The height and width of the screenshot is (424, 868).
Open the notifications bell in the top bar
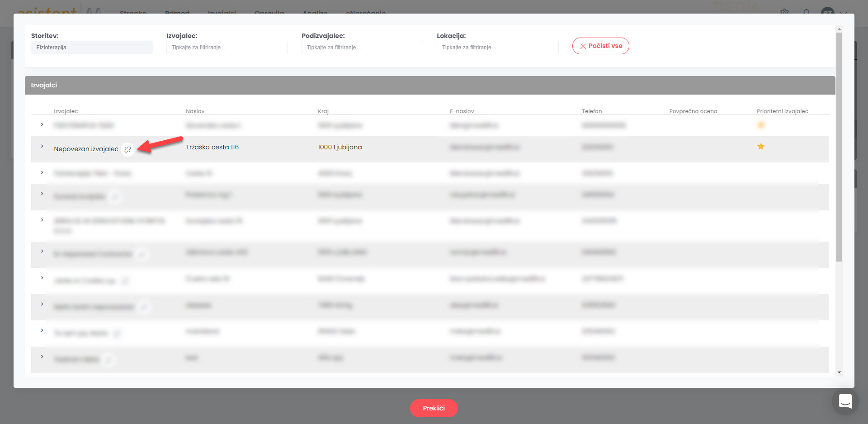coord(807,12)
